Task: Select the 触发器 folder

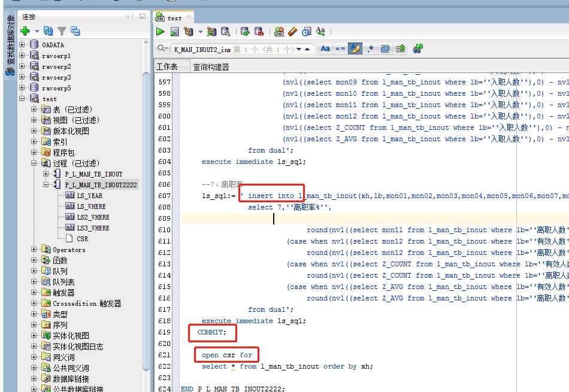Action: pos(63,293)
